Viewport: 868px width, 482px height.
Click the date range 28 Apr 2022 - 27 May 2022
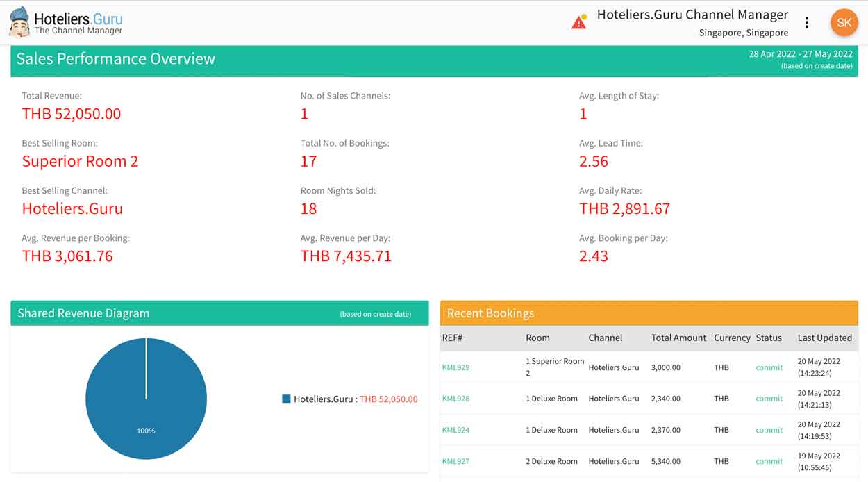[x=800, y=54]
